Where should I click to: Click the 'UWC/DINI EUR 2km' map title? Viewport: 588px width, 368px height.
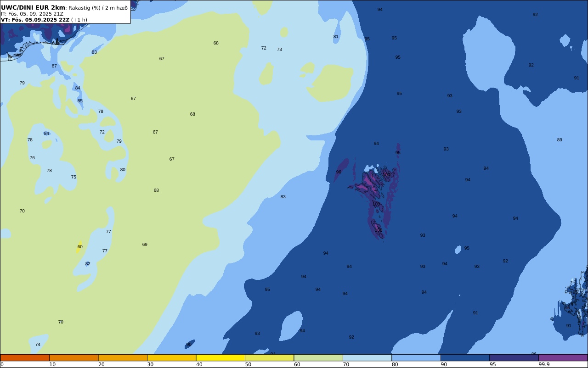click(33, 7)
